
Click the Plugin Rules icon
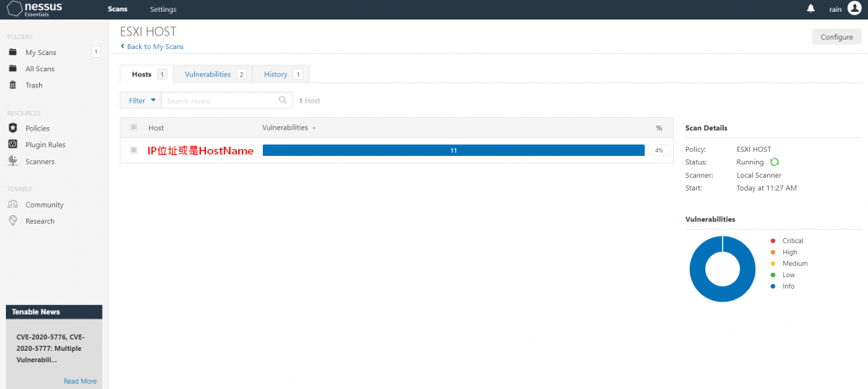click(x=13, y=144)
